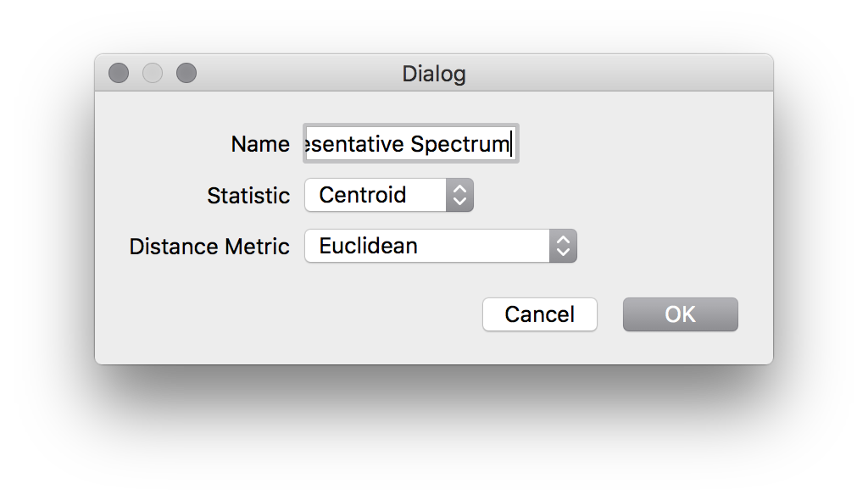Click the Name label

pos(259,144)
